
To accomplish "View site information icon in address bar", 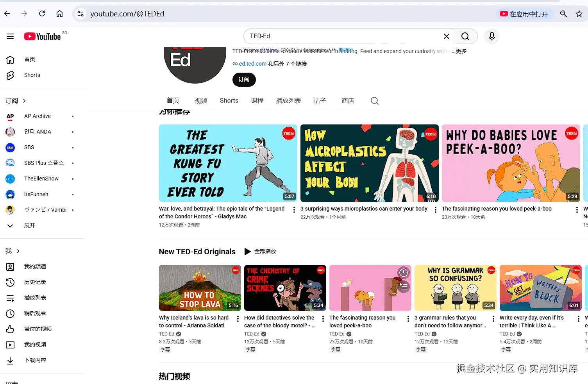I will click(x=80, y=14).
